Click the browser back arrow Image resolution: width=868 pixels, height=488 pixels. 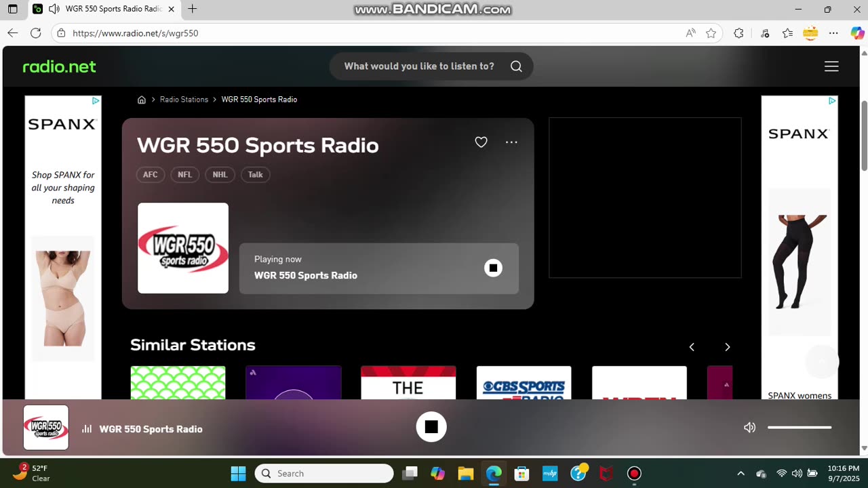pyautogui.click(x=12, y=33)
